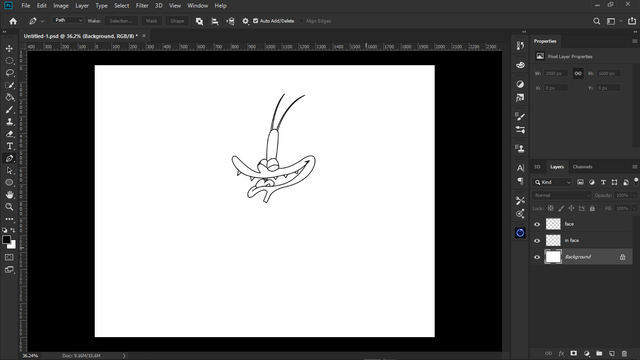The image size is (640, 360).
Task: Select the Elliptical Marquee tool
Action: point(9,61)
